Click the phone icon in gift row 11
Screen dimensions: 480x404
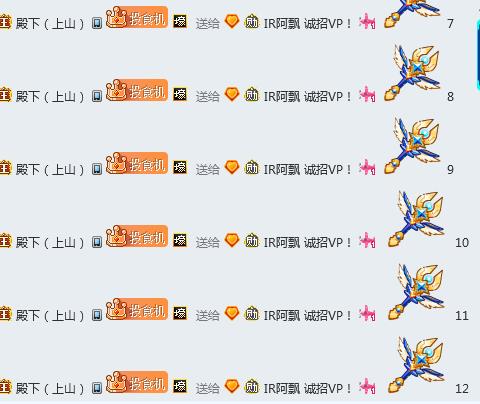pyautogui.click(x=97, y=315)
